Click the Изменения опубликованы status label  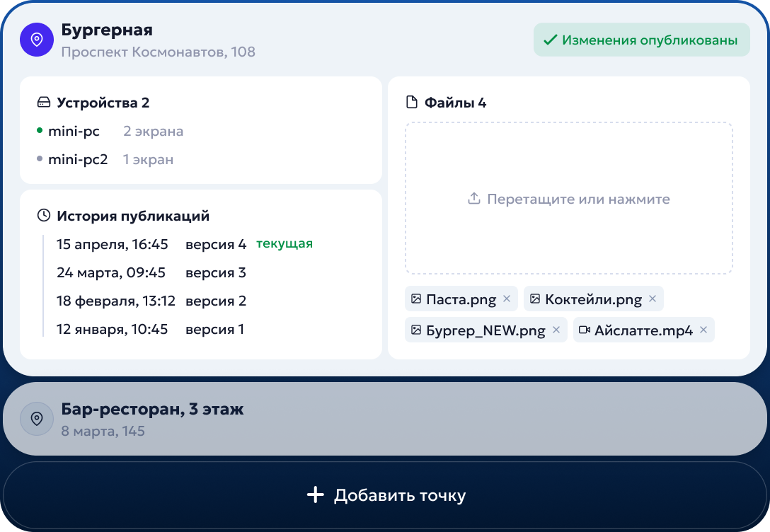point(650,40)
